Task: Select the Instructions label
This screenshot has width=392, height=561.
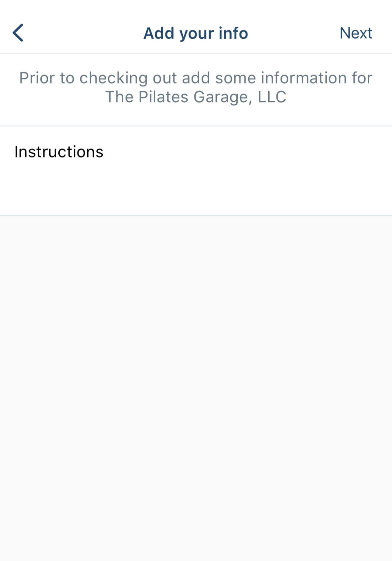Action: 59,152
